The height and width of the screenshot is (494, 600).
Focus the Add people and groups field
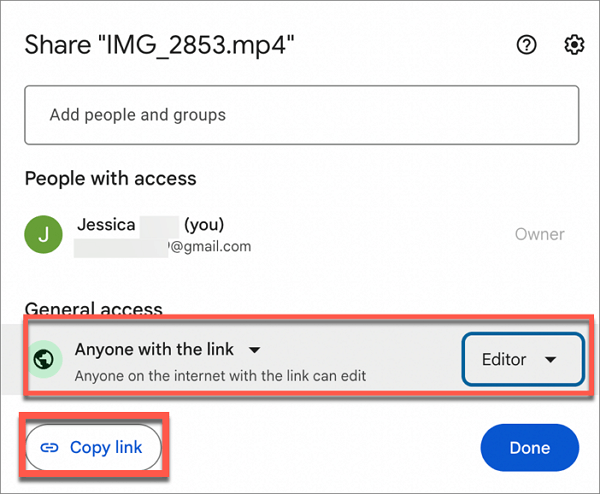tap(301, 115)
